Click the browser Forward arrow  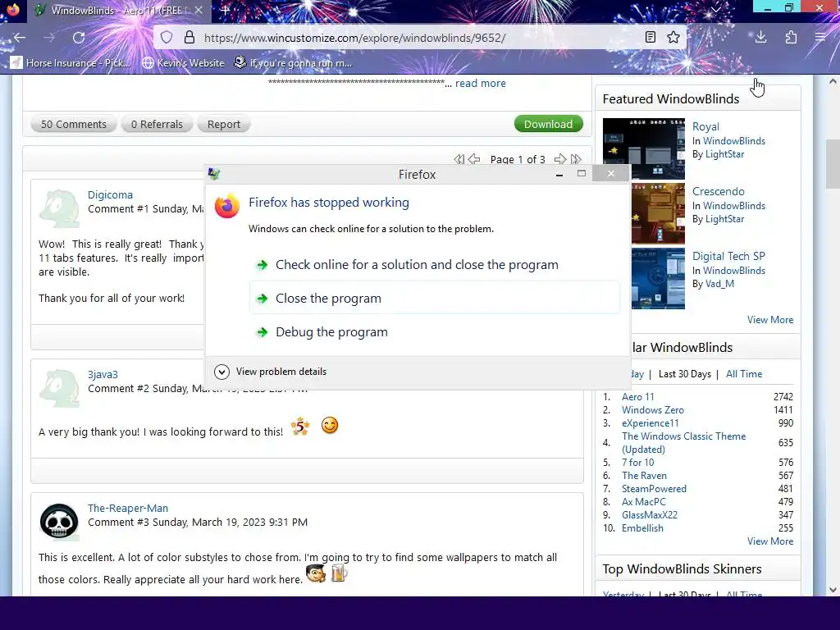(48, 38)
